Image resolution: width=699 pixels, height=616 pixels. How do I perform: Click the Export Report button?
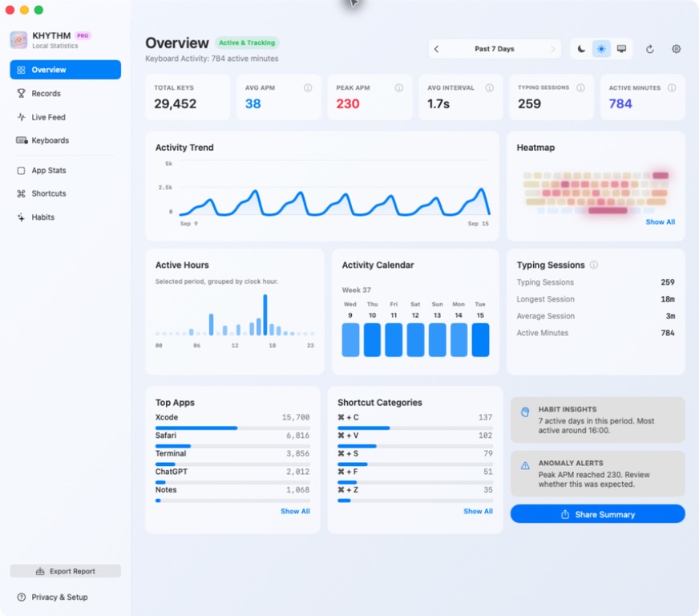tap(66, 571)
